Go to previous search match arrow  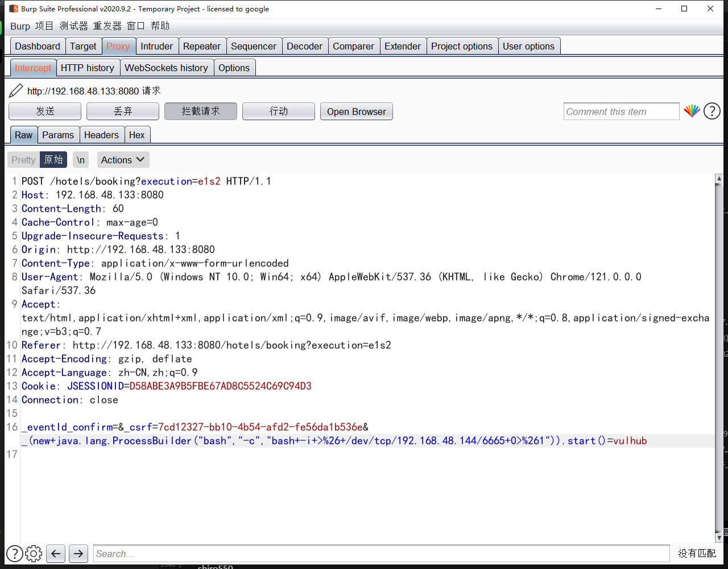pos(55,553)
